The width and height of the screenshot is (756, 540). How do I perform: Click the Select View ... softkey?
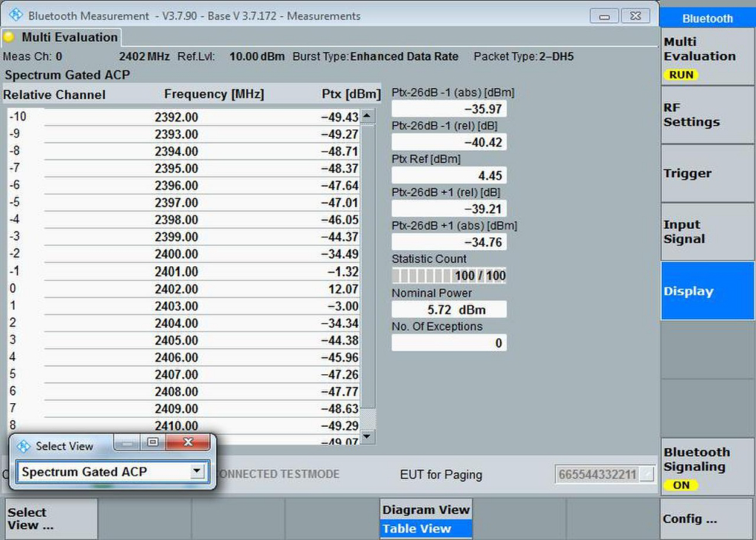(51, 519)
